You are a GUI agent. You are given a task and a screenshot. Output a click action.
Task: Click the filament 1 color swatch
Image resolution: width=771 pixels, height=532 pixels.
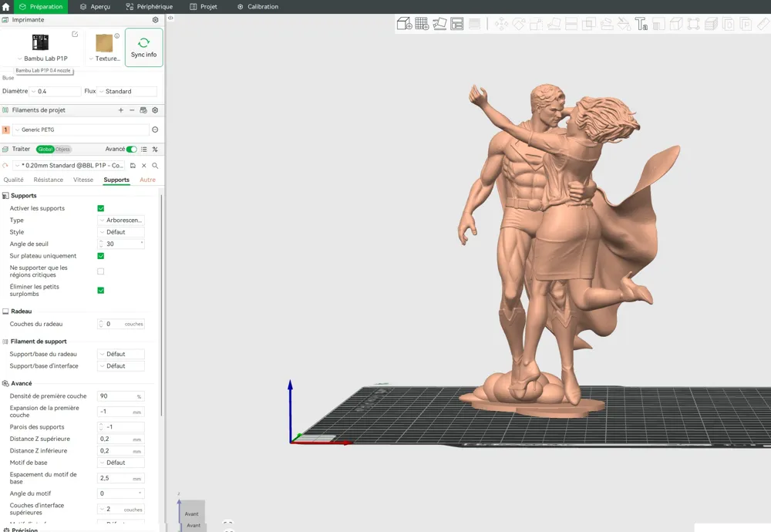6,130
